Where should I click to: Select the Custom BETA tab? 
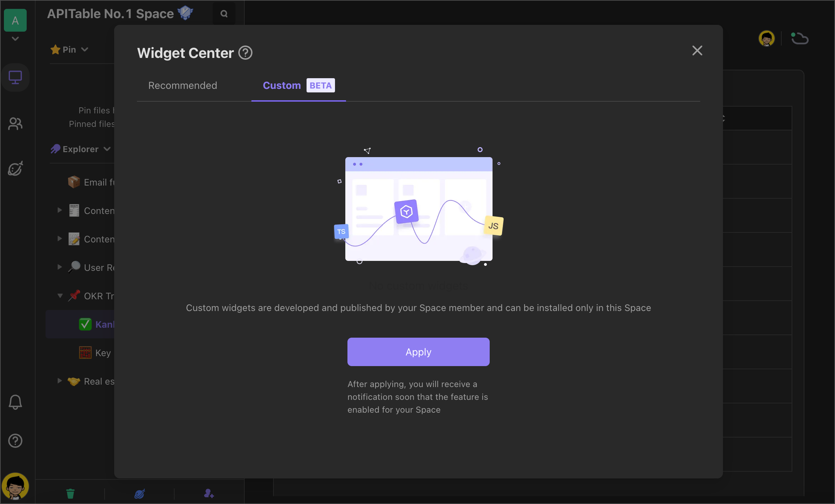[x=298, y=85]
